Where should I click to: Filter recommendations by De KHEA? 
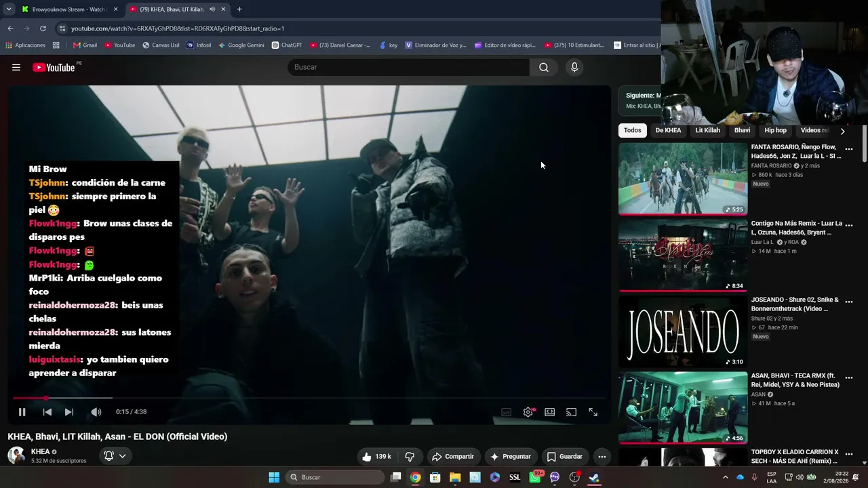point(668,130)
